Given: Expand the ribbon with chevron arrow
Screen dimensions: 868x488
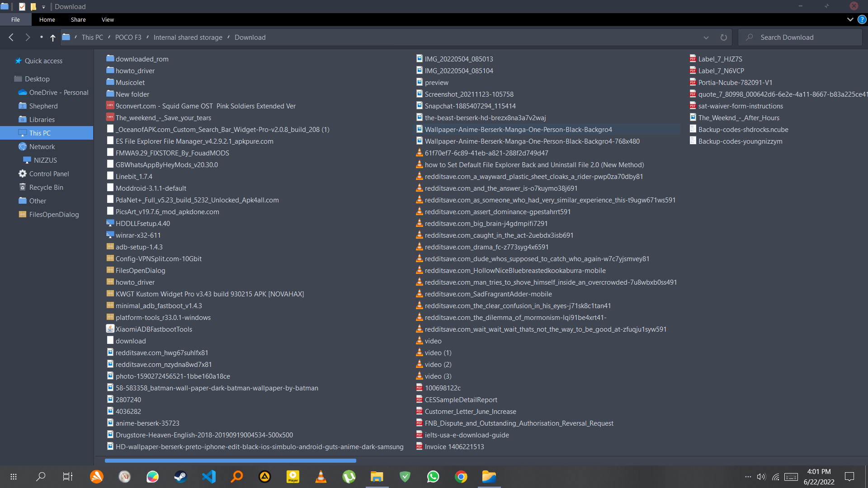Looking at the screenshot, I should pos(850,19).
